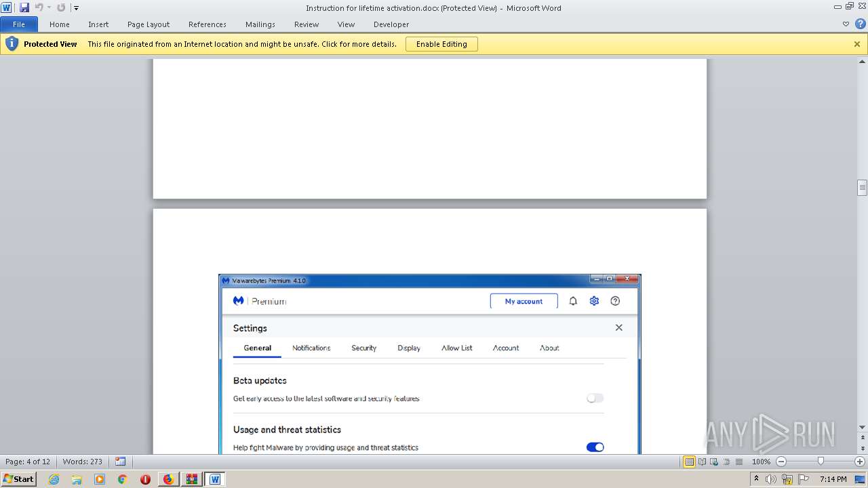Open Internet Explorer from the taskbar
Screen dimensions: 868x488
[x=54, y=479]
